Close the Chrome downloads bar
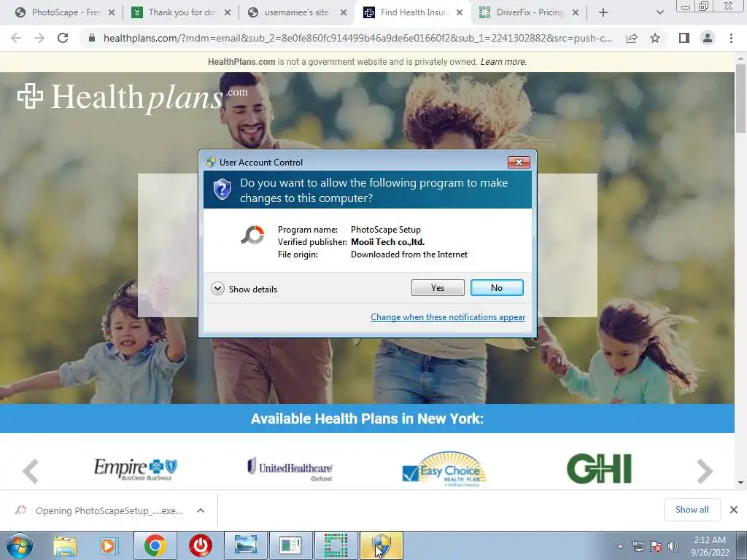Viewport: 747px width, 560px height. pyautogui.click(x=734, y=510)
